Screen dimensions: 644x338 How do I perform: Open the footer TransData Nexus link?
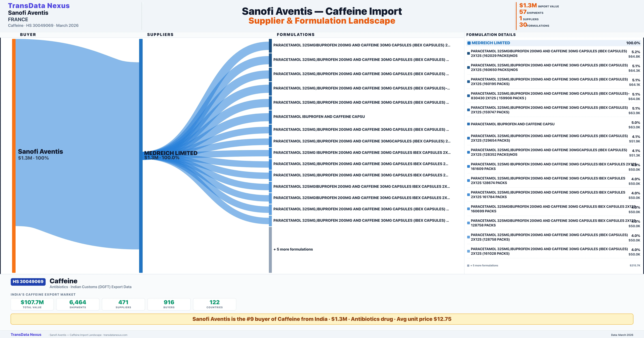click(26, 335)
